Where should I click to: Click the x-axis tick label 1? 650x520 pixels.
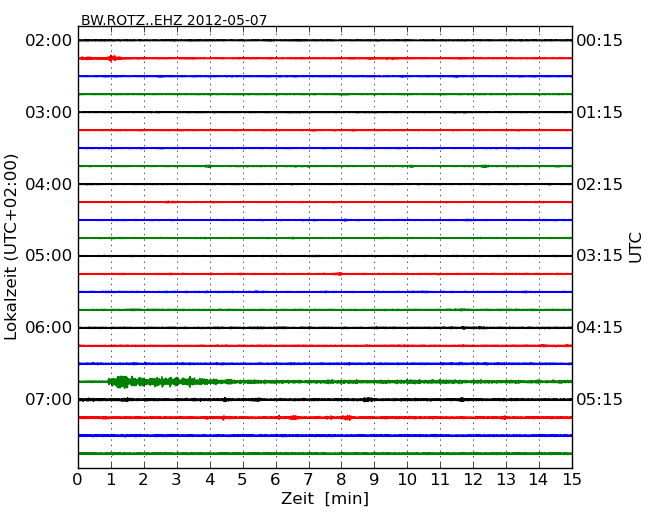111,479
